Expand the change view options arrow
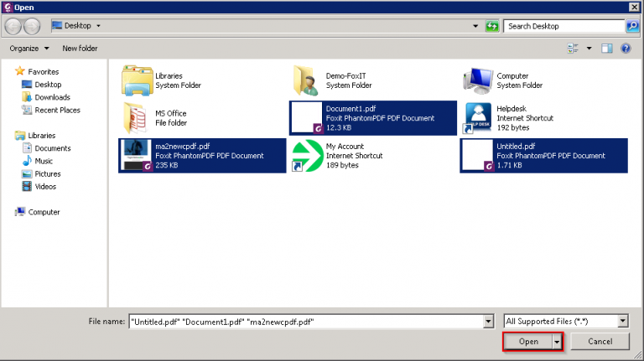Screen dimensions: 644x361 [x=589, y=49]
